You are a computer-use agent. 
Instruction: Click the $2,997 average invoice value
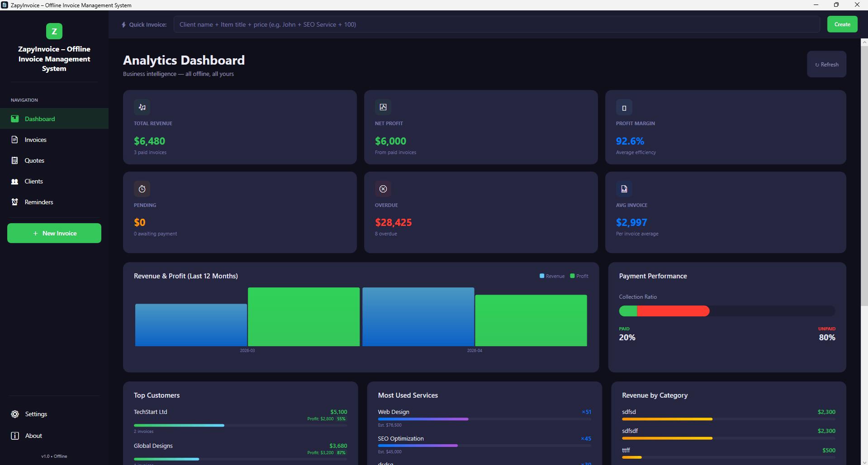pyautogui.click(x=631, y=222)
